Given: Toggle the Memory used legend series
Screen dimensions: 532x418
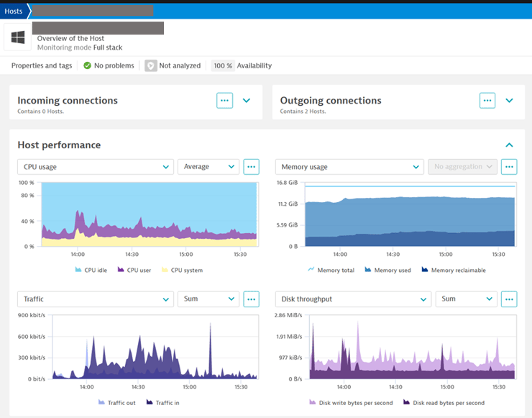Looking at the screenshot, I should coord(387,271).
